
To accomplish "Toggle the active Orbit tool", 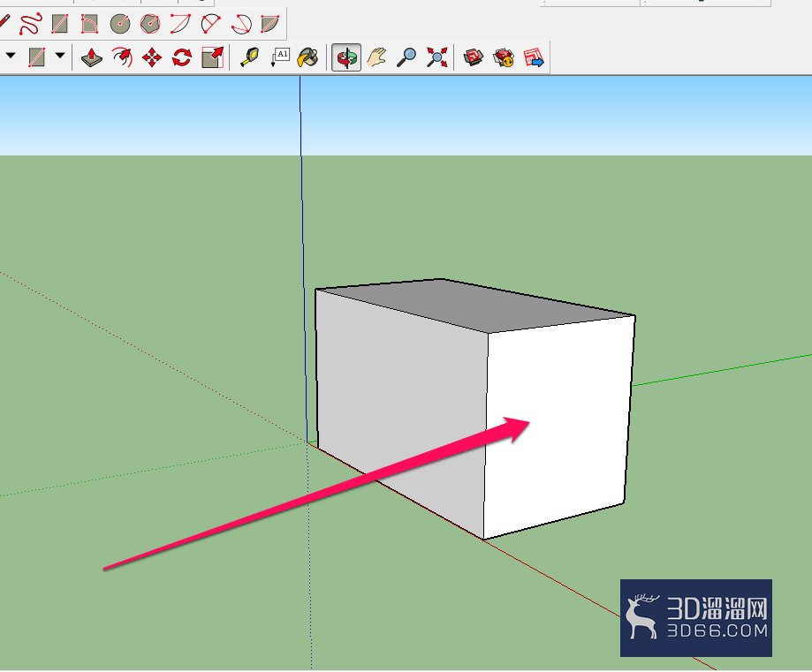I will (346, 57).
